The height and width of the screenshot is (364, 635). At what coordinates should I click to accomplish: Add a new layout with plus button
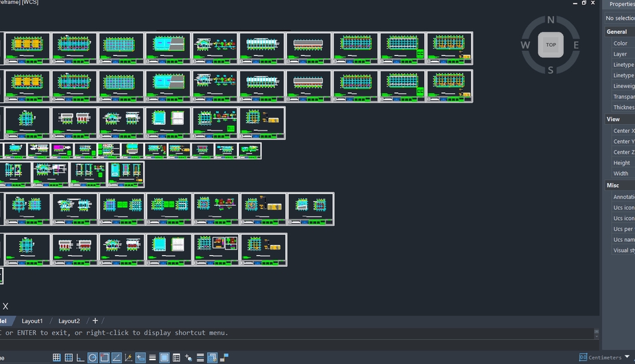pos(95,321)
